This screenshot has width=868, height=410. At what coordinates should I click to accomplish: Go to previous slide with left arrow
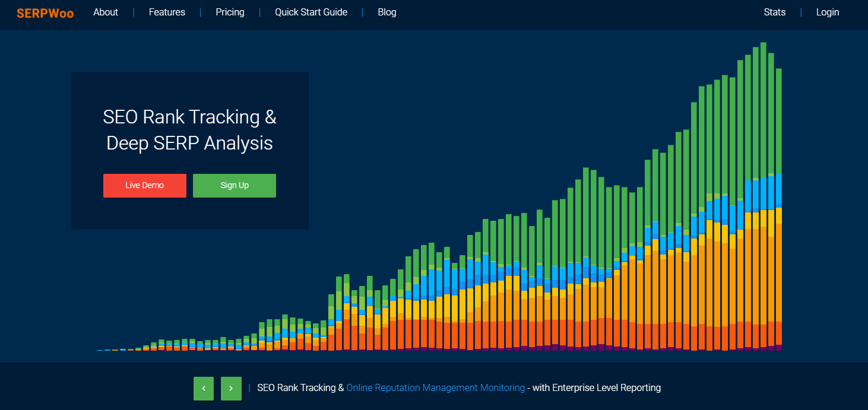click(x=204, y=389)
